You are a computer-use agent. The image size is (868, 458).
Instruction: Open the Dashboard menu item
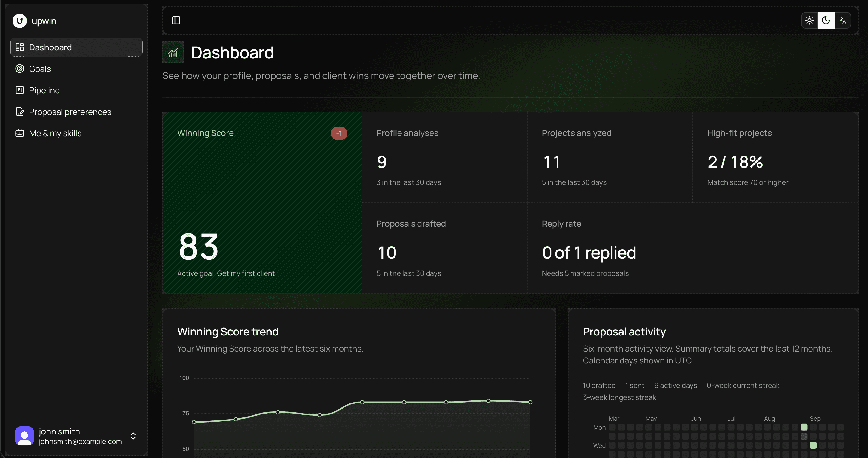(76, 47)
